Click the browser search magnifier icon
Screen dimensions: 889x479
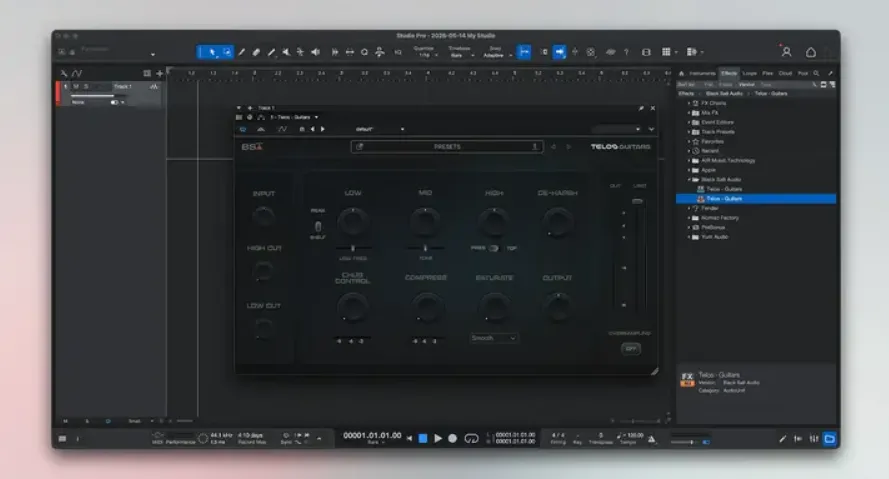pos(816,73)
